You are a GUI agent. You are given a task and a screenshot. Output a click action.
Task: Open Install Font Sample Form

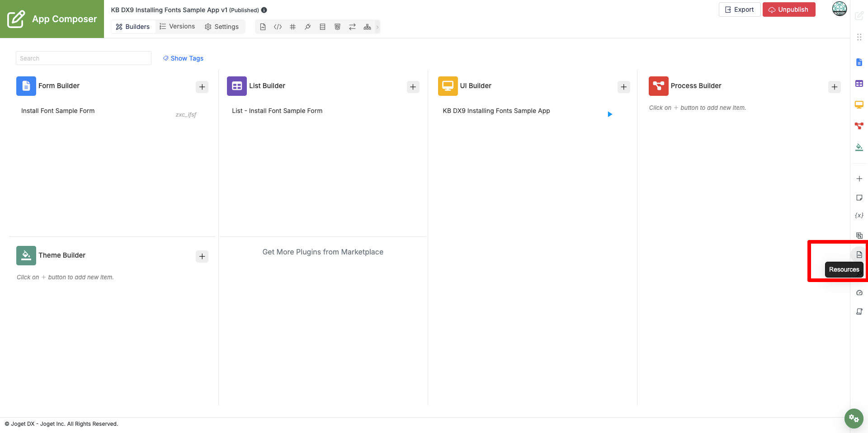[58, 111]
